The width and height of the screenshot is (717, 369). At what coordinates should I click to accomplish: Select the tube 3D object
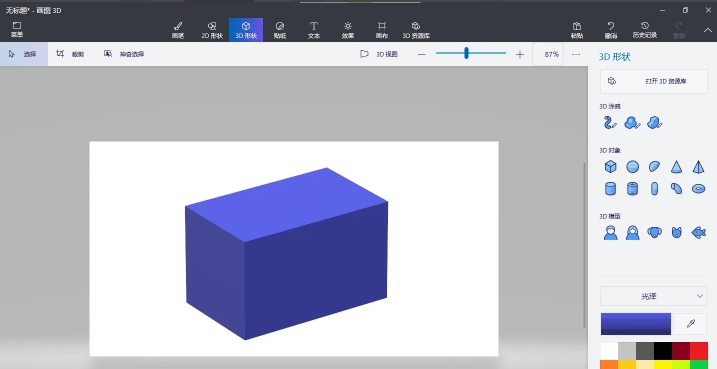pyautogui.click(x=632, y=188)
